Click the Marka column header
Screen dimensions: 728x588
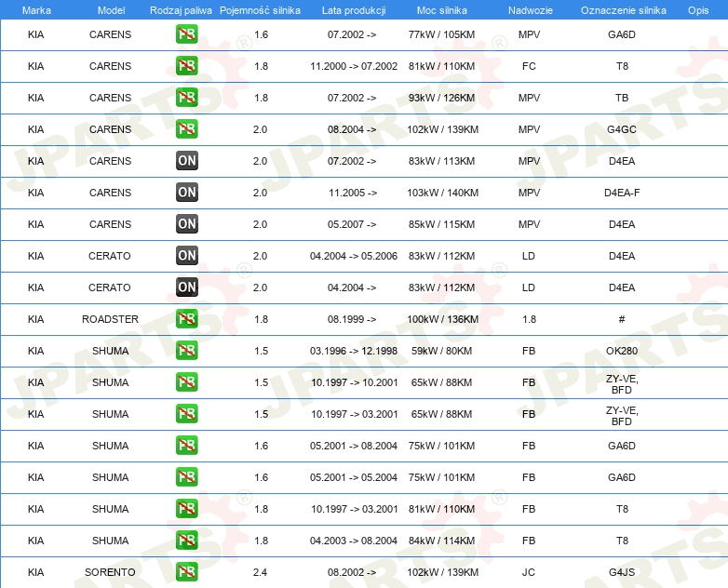click(x=36, y=10)
